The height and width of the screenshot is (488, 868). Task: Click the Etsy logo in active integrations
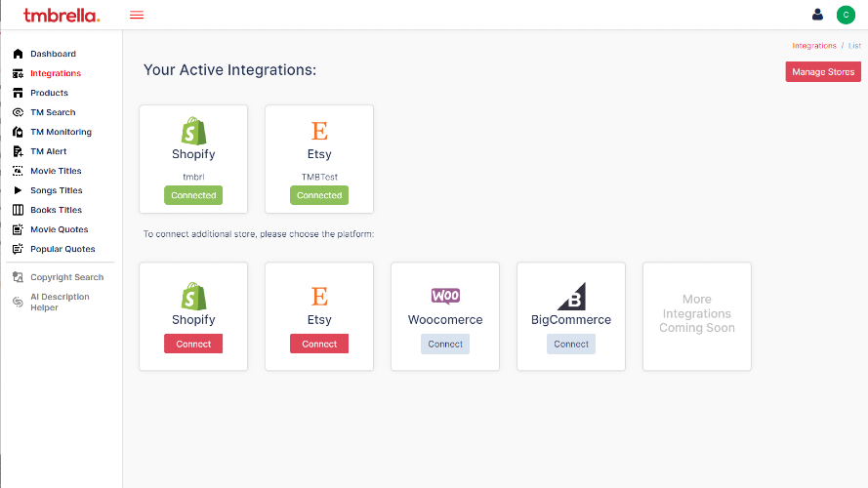click(319, 131)
